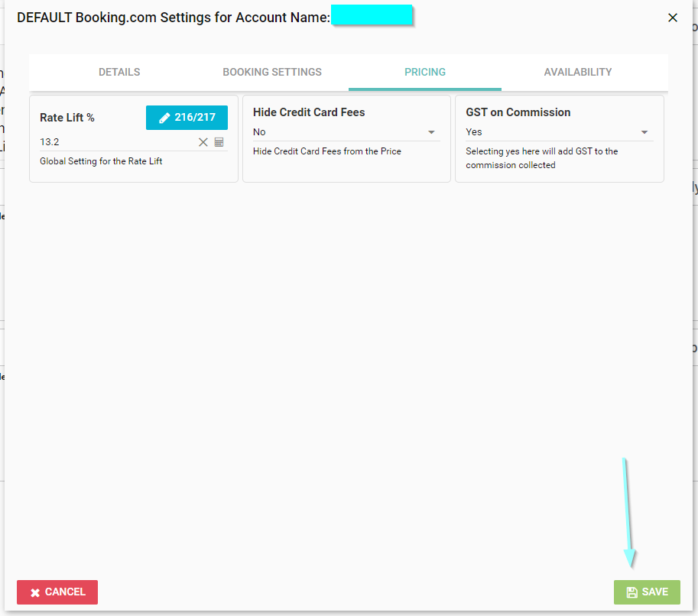
Task: Expand the GST on Commission dropdown arrow
Action: (644, 132)
